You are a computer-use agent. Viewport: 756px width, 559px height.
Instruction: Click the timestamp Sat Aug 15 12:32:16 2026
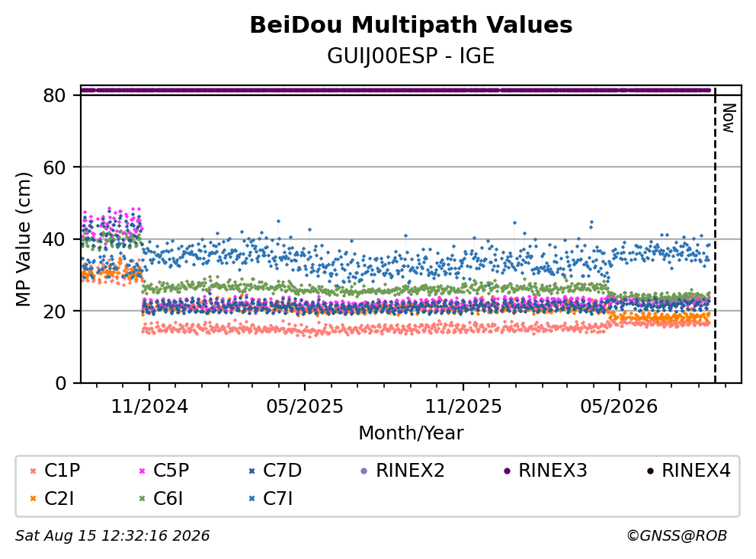pos(112,535)
